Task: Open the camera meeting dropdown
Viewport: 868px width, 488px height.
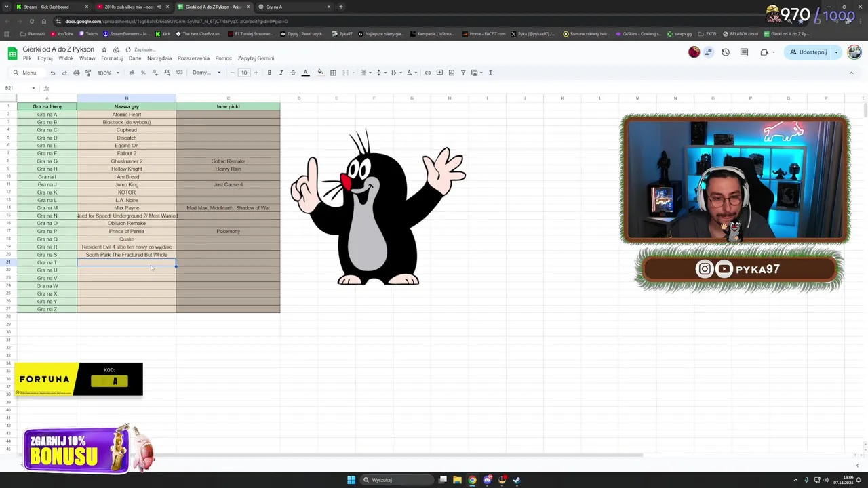Action: point(773,52)
